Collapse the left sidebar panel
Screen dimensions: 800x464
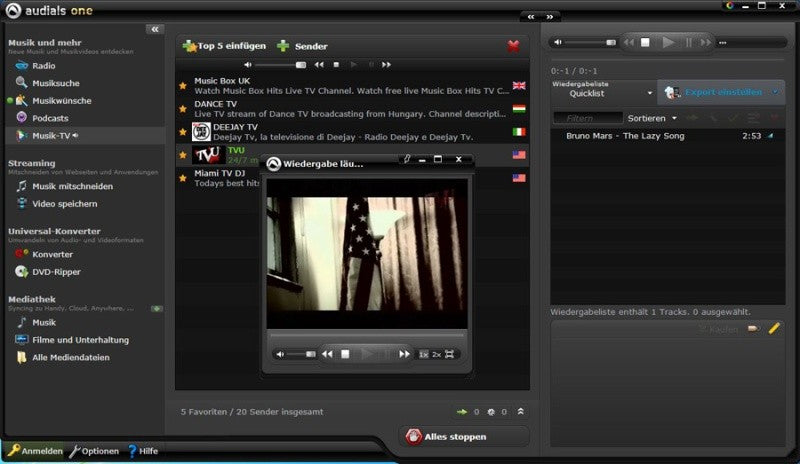pos(155,29)
